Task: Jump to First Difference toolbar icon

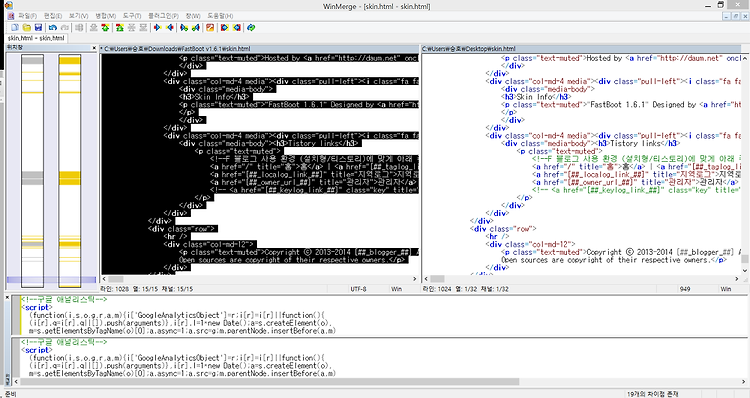Action: 120,28
